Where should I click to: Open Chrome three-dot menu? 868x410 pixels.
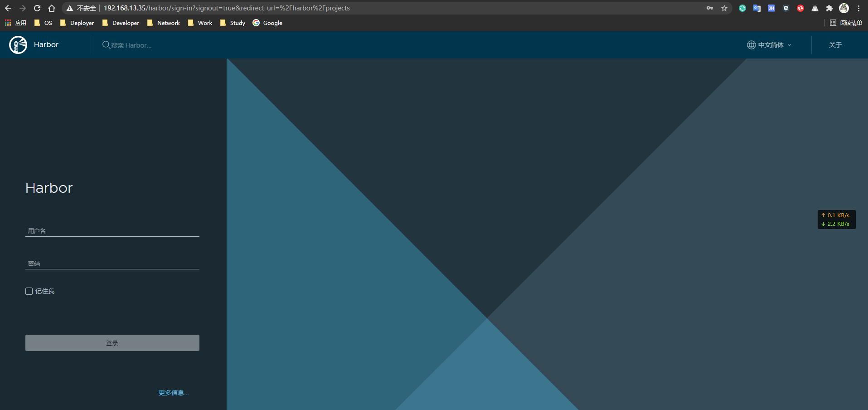click(858, 8)
